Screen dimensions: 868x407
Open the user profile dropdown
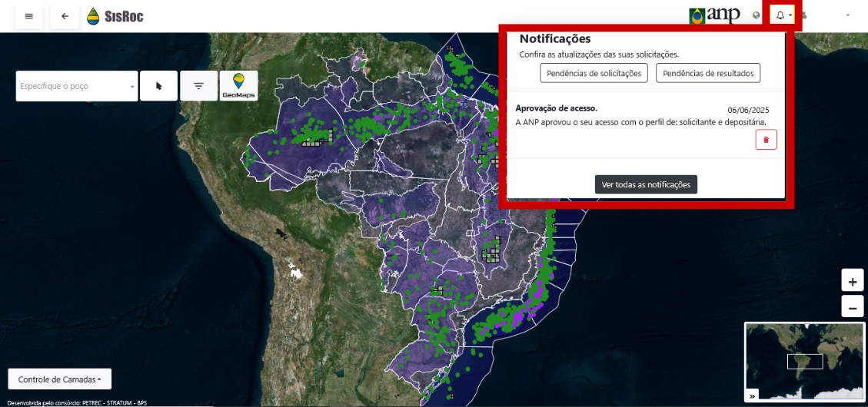click(826, 15)
